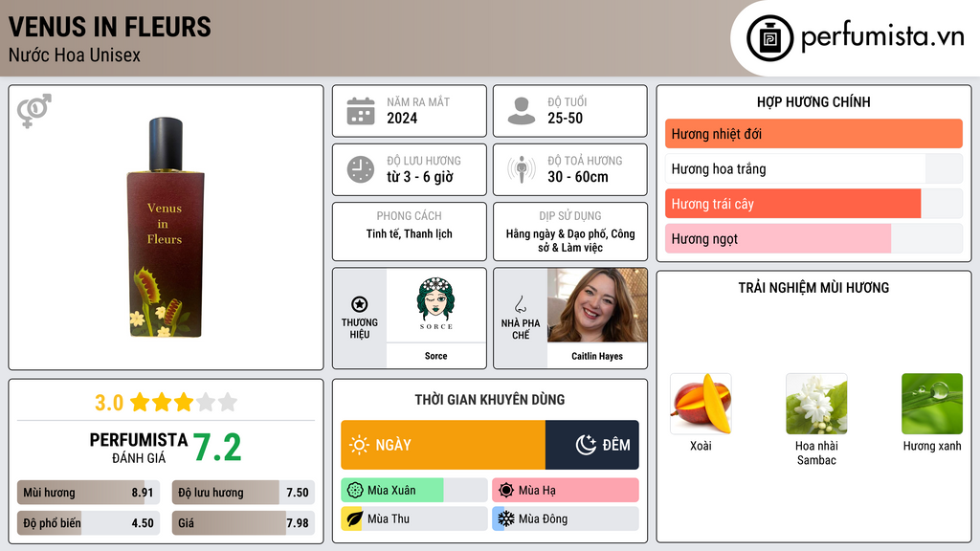Select the Ngày daytime segment

(x=443, y=445)
